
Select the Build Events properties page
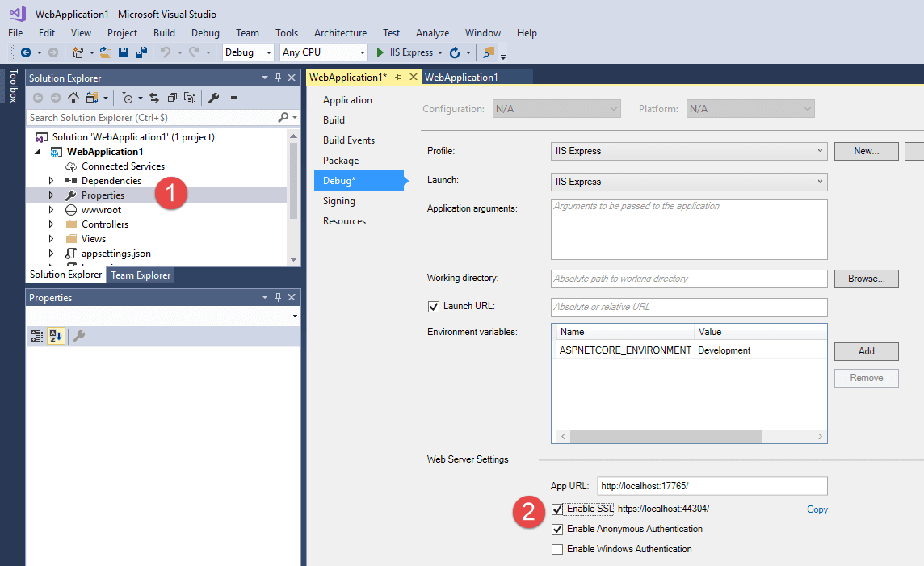pyautogui.click(x=348, y=140)
